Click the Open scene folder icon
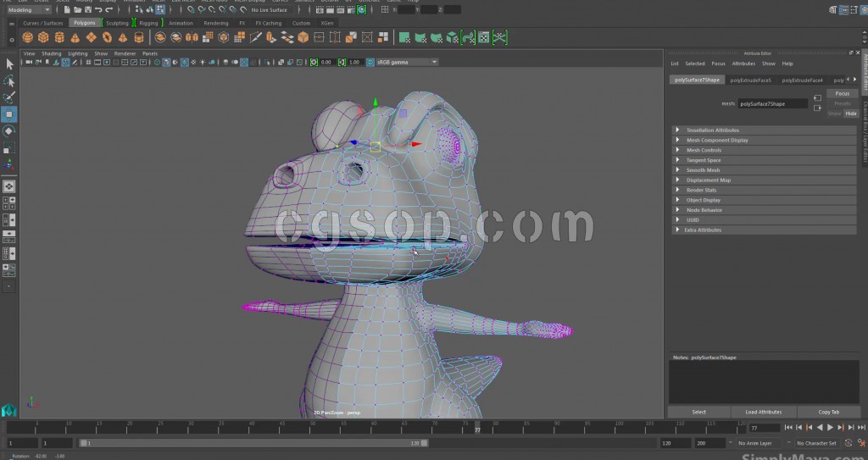The height and width of the screenshot is (460, 868). tap(77, 10)
